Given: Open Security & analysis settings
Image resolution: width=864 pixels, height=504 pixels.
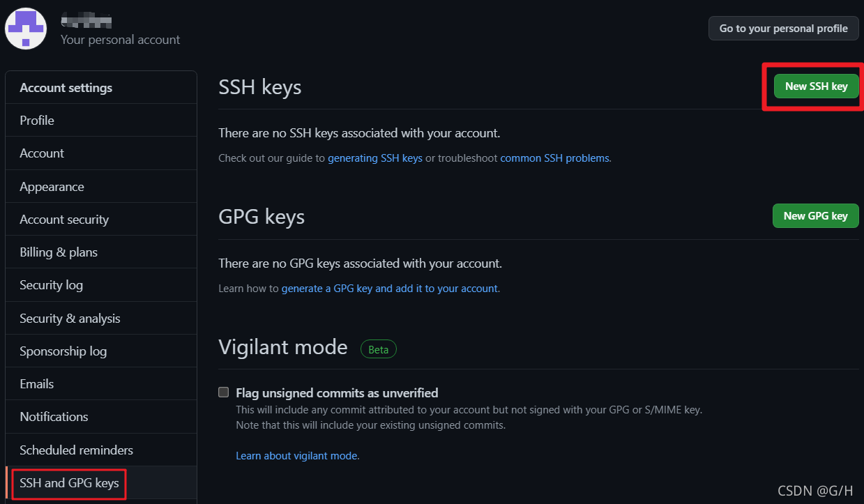Looking at the screenshot, I should [x=70, y=319].
